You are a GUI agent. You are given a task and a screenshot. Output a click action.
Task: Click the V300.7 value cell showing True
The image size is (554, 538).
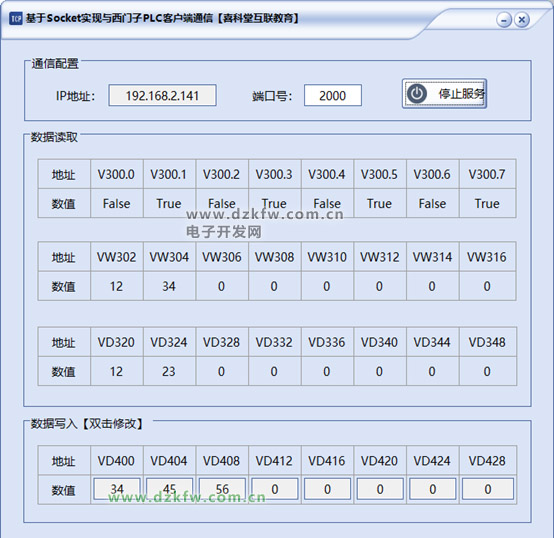[488, 203]
